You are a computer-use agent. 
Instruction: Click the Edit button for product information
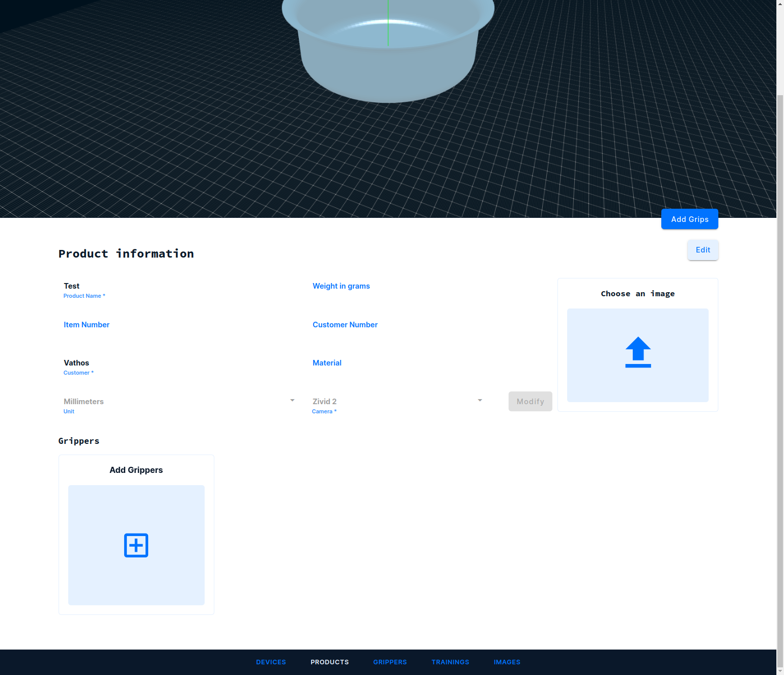703,250
